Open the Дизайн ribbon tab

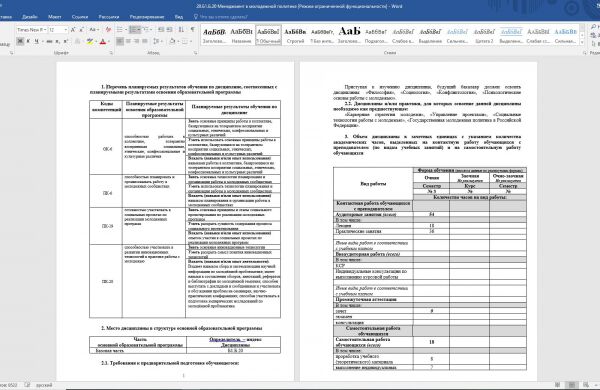[x=29, y=17]
